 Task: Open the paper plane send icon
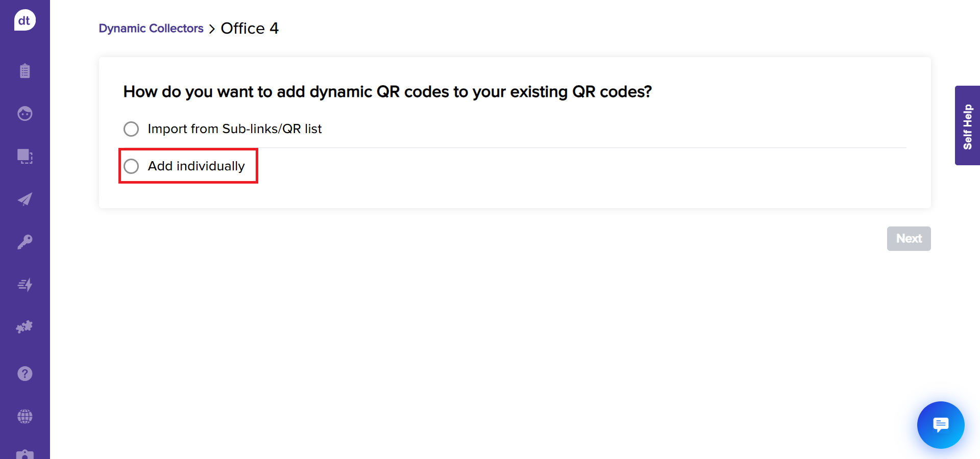tap(24, 199)
